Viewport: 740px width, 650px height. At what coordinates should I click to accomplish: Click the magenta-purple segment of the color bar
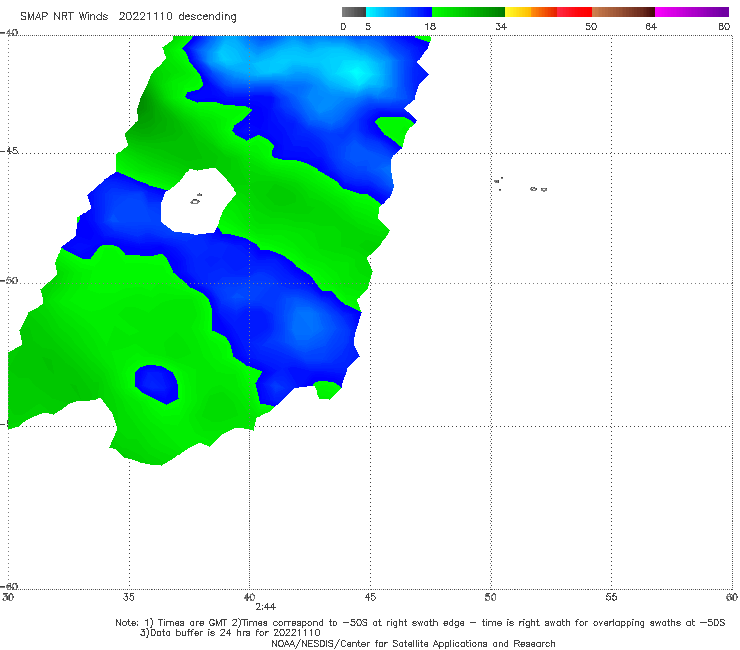point(692,12)
